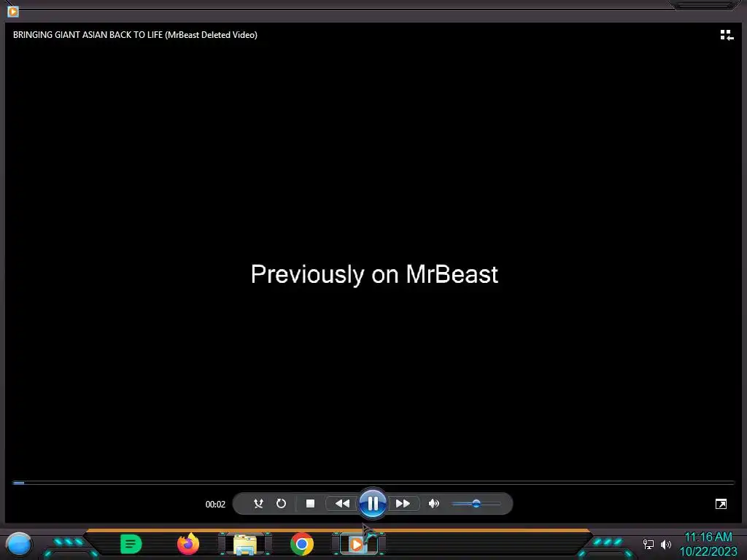This screenshot has width=747, height=560.
Task: Click the elapsed time 00:02
Action: 215,504
